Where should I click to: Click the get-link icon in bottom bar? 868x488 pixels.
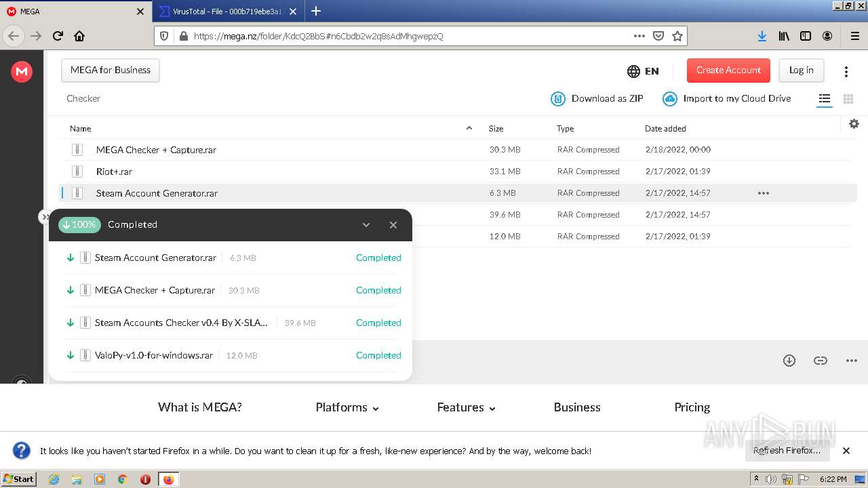click(821, 361)
